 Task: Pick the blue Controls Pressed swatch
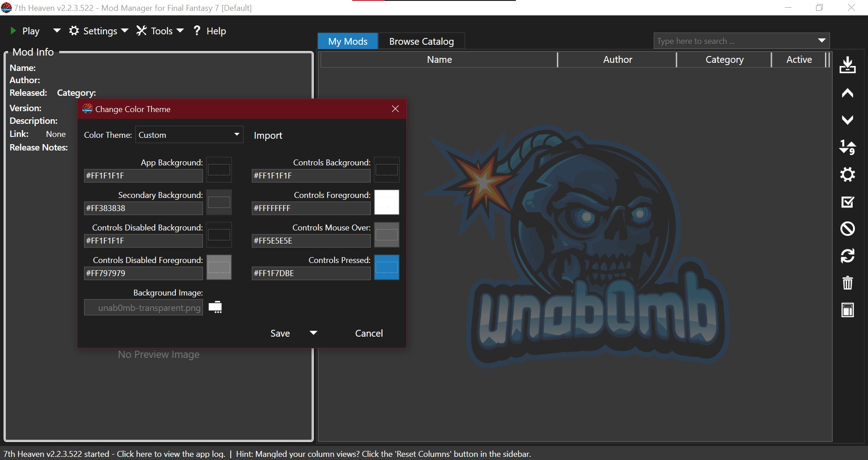387,268
